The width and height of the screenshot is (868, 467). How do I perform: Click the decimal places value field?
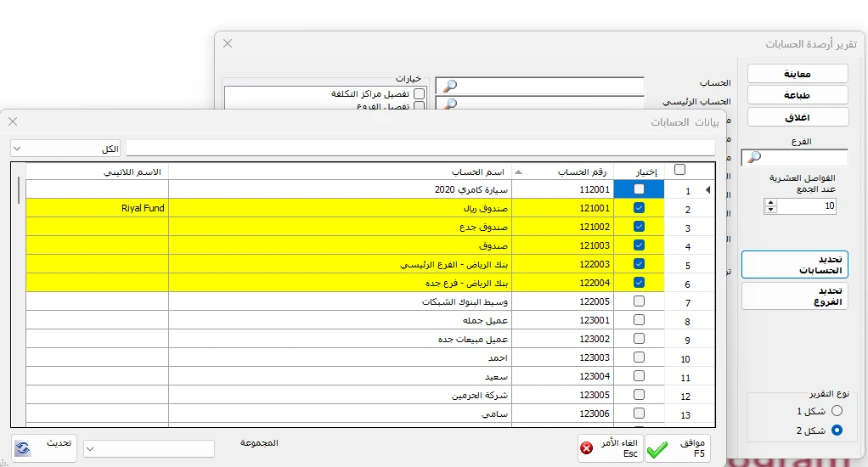806,205
